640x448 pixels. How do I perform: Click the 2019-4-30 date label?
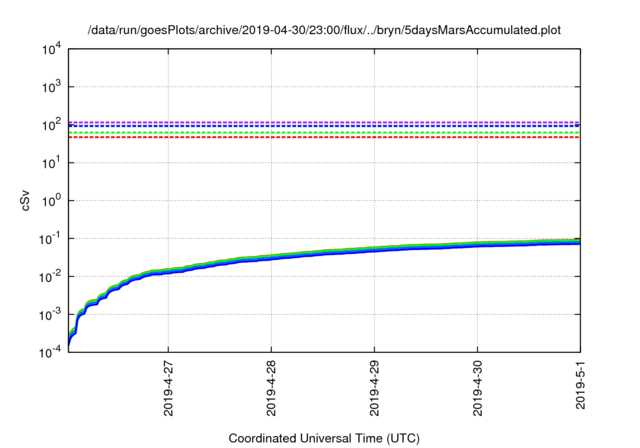click(478, 388)
